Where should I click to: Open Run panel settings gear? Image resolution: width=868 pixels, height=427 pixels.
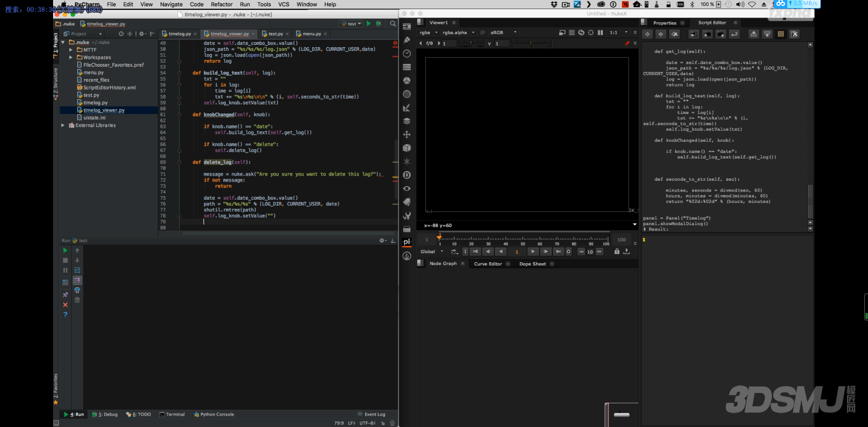coord(382,240)
